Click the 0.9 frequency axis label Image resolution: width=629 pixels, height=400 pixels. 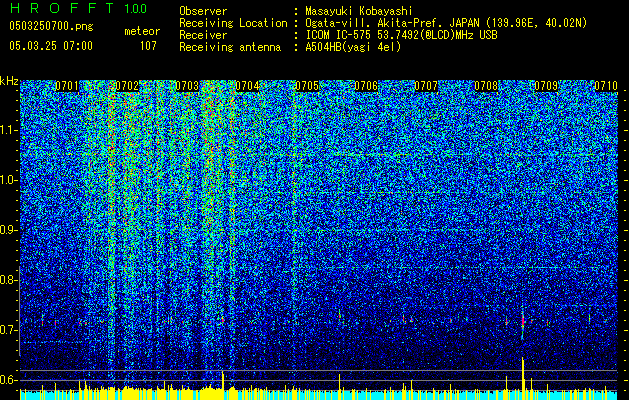(8, 230)
